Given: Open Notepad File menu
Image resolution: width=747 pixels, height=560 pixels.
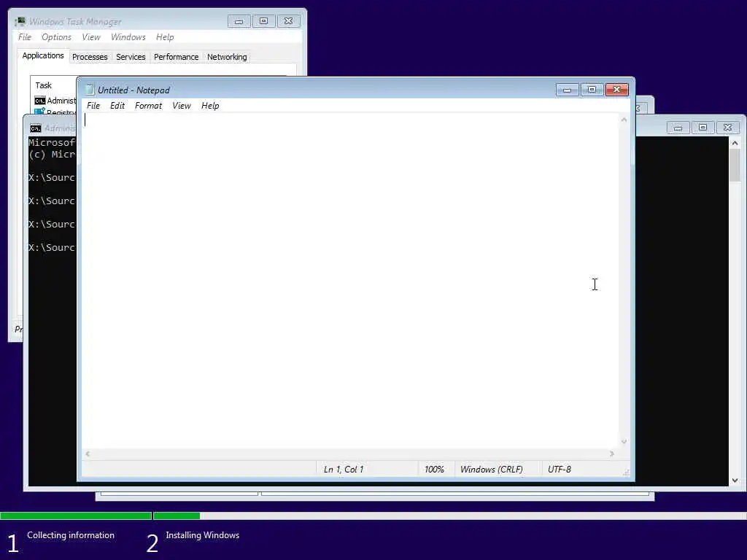Looking at the screenshot, I should point(93,106).
